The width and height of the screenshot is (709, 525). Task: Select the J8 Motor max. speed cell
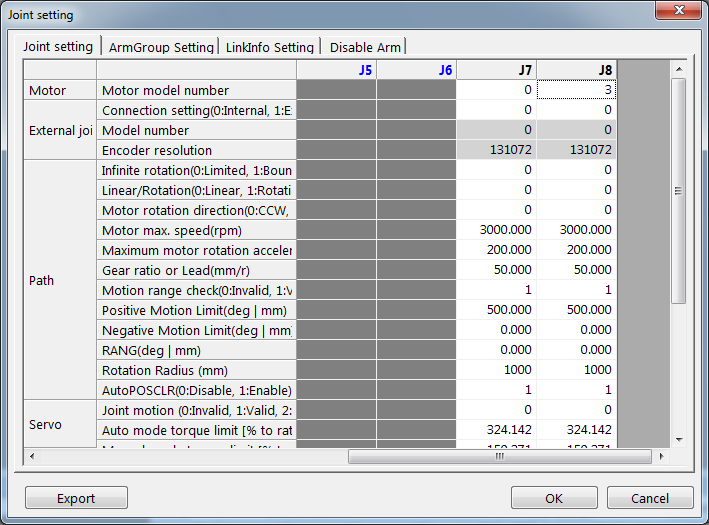pos(576,230)
